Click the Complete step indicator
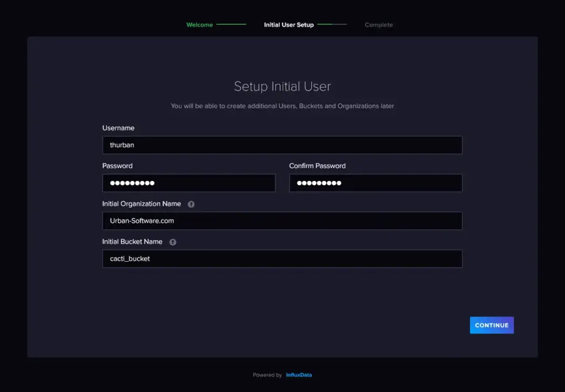 pos(379,24)
